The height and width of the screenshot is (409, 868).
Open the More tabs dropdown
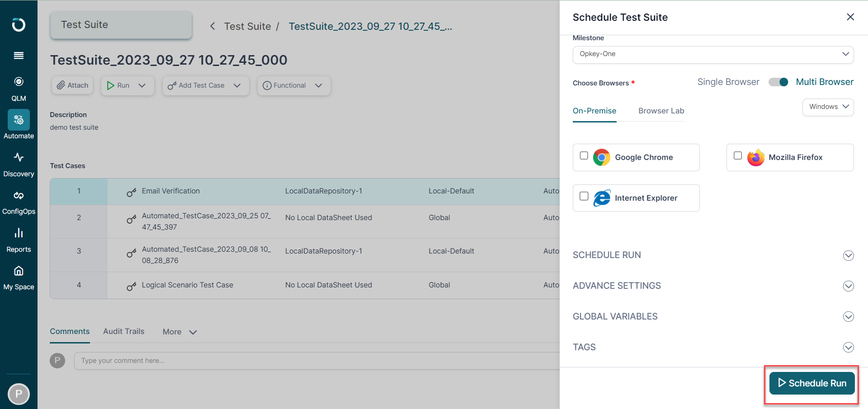coord(180,332)
